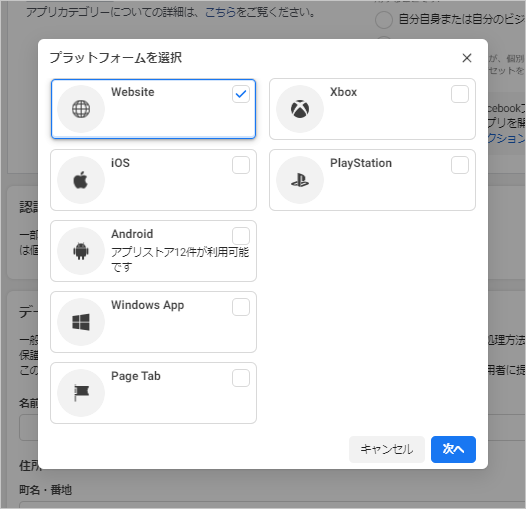
Task: Check the Windows App checkbox
Action: click(241, 307)
